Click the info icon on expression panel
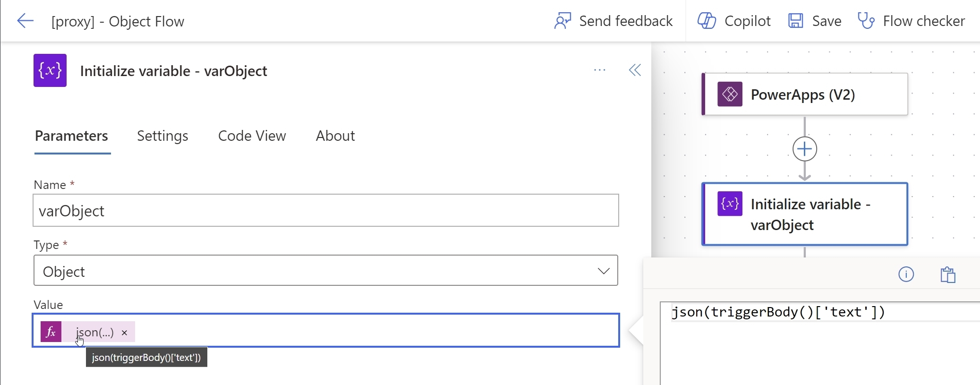Viewport: 980px width, 385px height. click(x=906, y=274)
